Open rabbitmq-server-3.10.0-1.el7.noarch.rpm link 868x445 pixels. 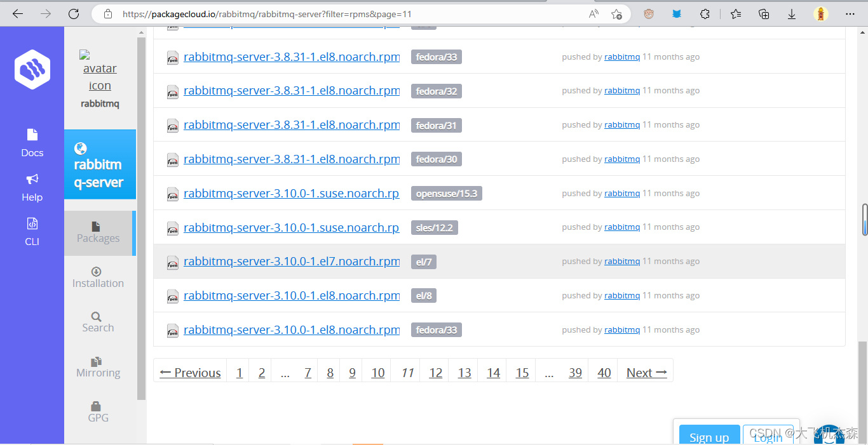(x=292, y=262)
